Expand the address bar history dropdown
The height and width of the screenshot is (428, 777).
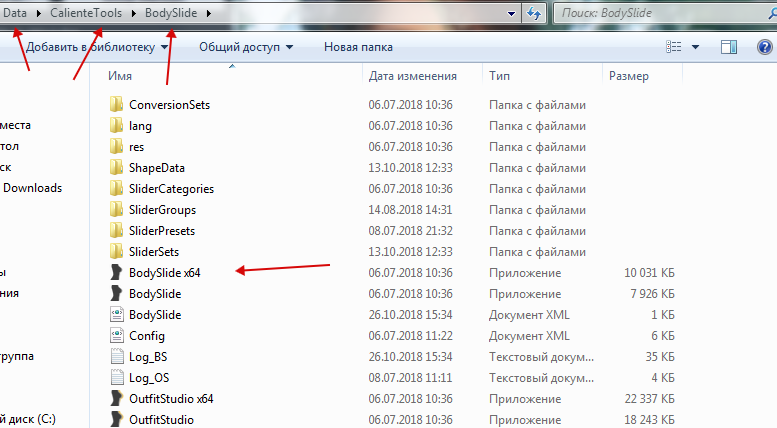(512, 14)
